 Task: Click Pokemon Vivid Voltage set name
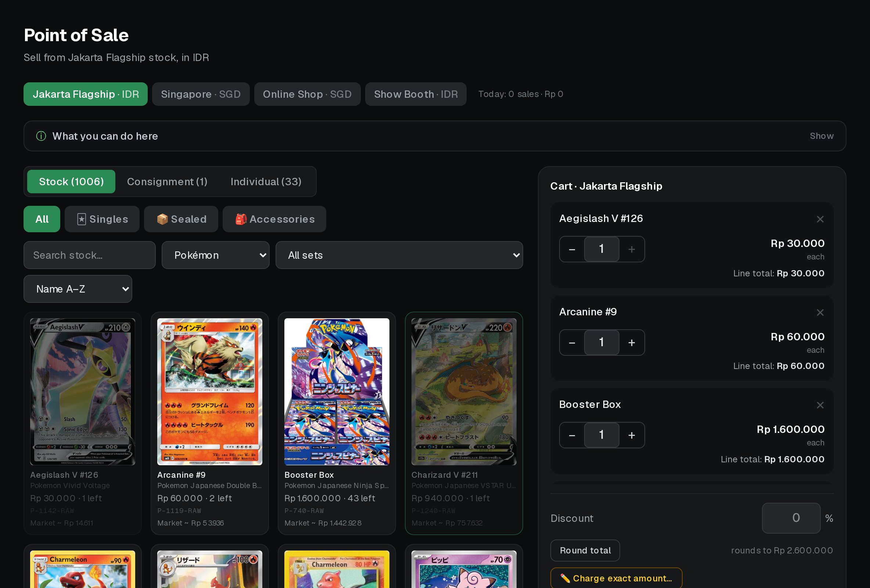70,485
